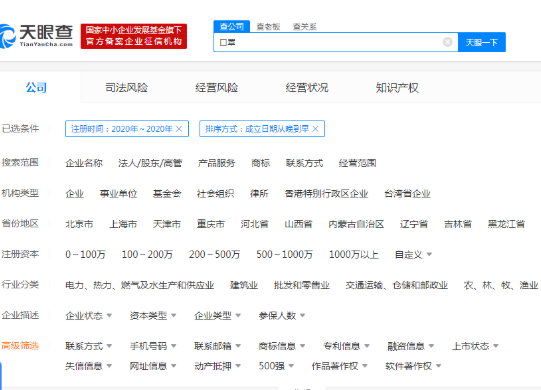Select 社会组织 organization type

pos(215,194)
